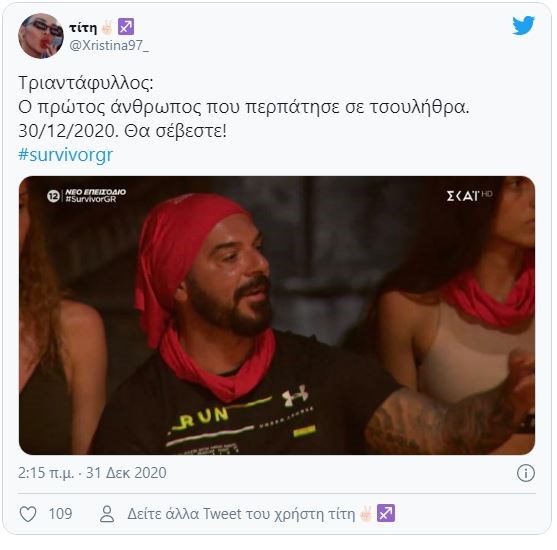
Task: Open the Twitter info circle icon
Action: point(525,473)
